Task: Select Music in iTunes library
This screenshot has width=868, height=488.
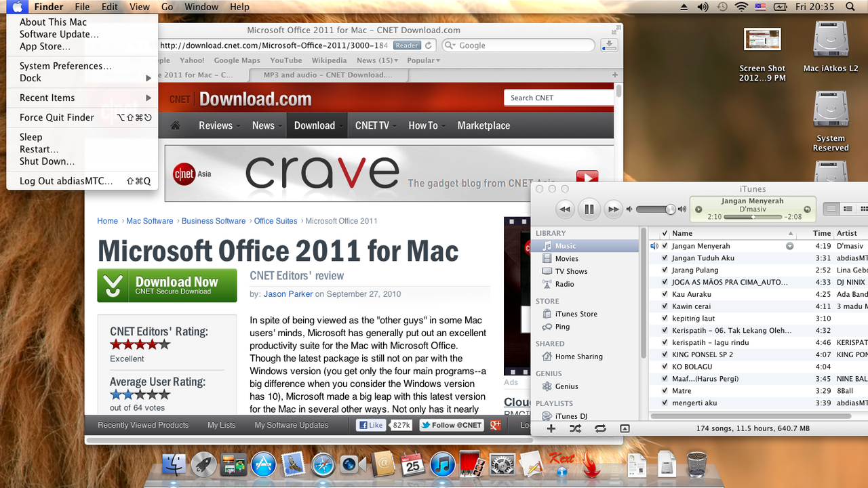Action: tap(586, 246)
